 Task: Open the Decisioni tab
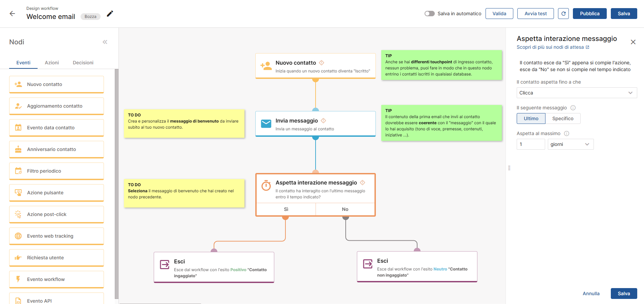(x=83, y=63)
